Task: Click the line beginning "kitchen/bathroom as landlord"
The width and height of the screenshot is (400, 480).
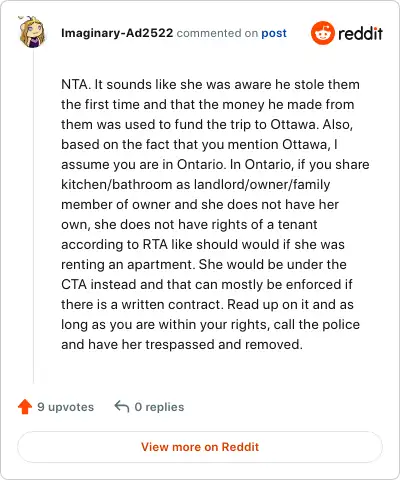Action: (196, 184)
